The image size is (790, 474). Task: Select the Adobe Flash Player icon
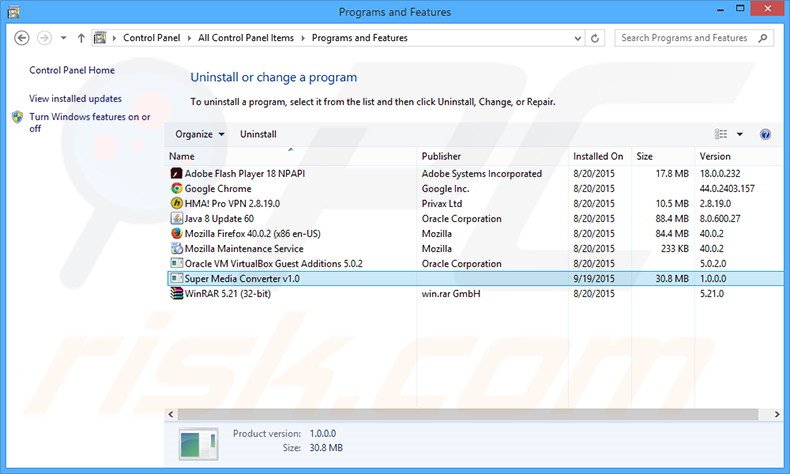tap(176, 173)
